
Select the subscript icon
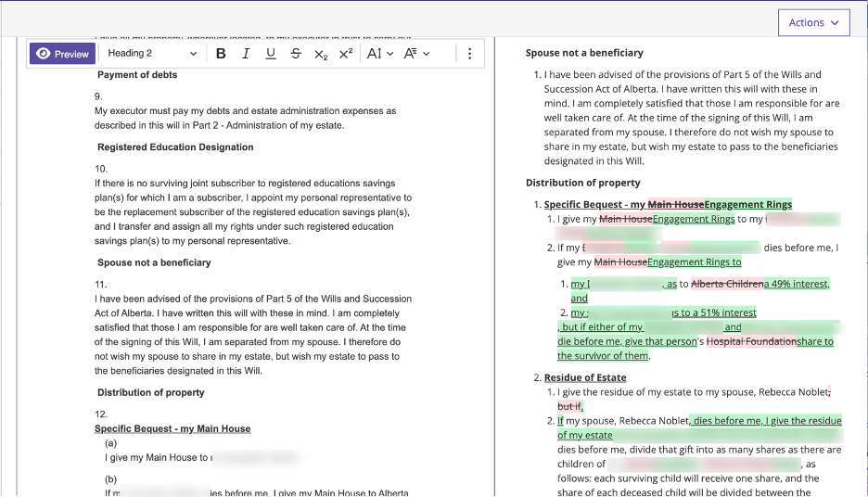[321, 54]
